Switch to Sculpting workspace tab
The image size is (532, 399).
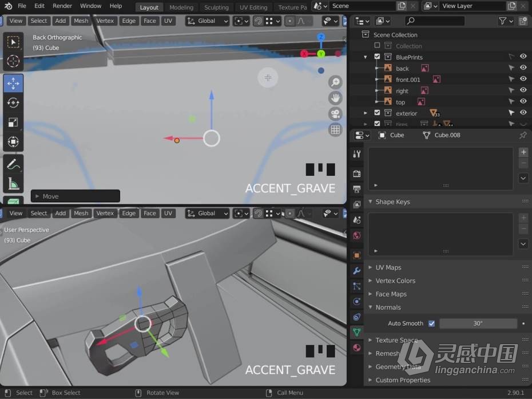(x=216, y=7)
